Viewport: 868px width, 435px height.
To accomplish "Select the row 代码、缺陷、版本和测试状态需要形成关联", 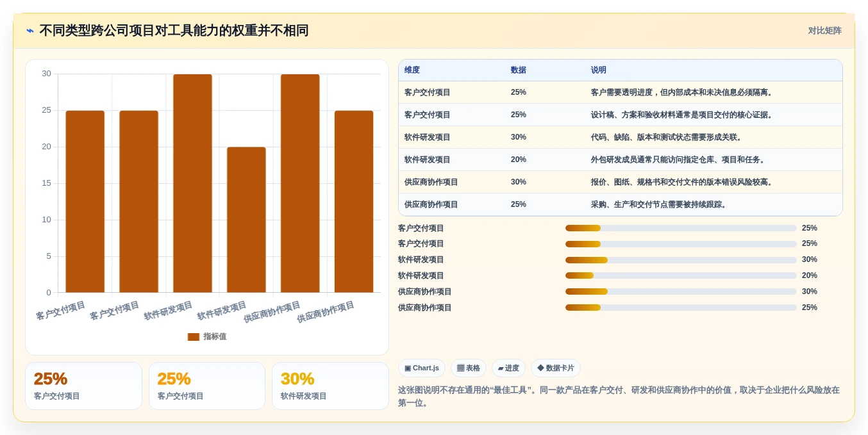I will 621,137.
